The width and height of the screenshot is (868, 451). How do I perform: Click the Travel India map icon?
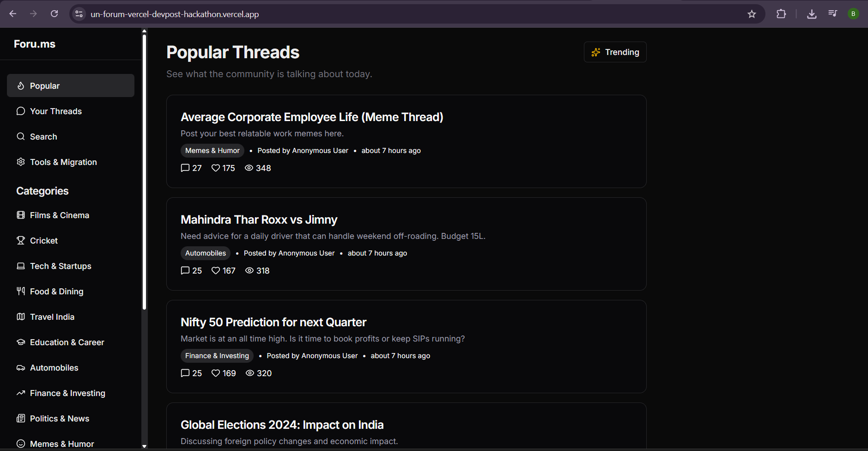click(x=21, y=317)
